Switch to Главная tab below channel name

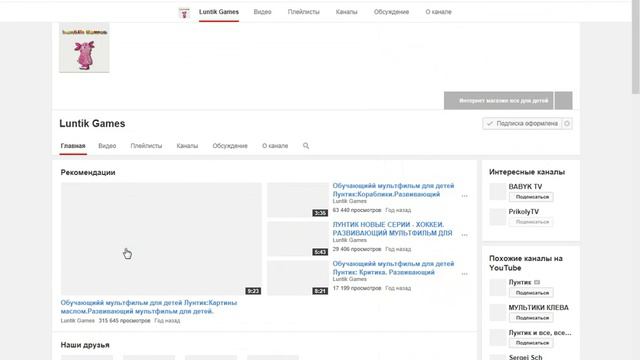click(x=73, y=146)
